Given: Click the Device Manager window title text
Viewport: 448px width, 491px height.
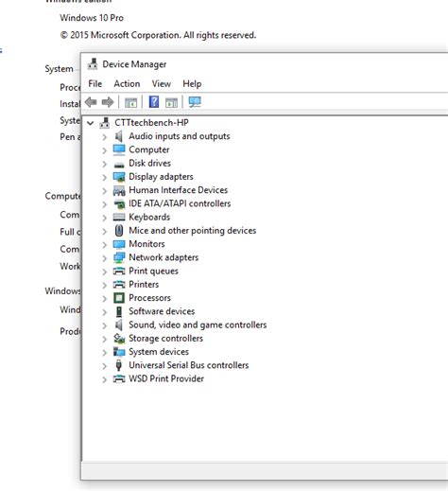Looking at the screenshot, I should point(134,64).
